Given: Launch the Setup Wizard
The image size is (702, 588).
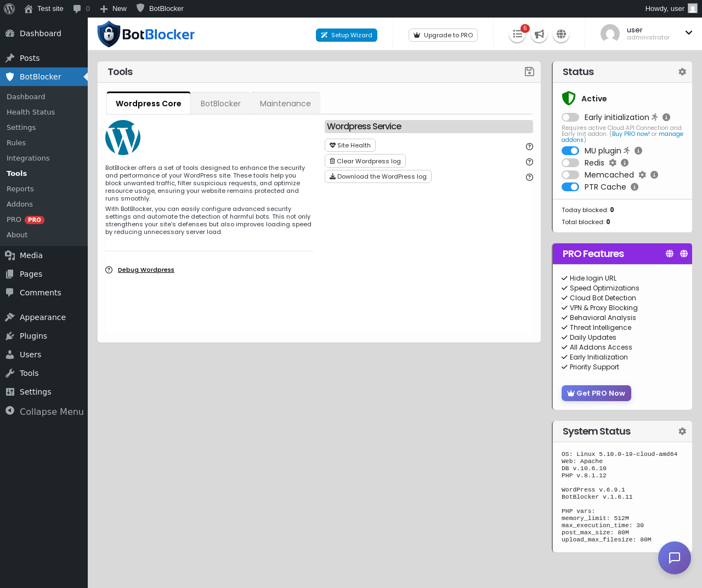Looking at the screenshot, I should 347,35.
